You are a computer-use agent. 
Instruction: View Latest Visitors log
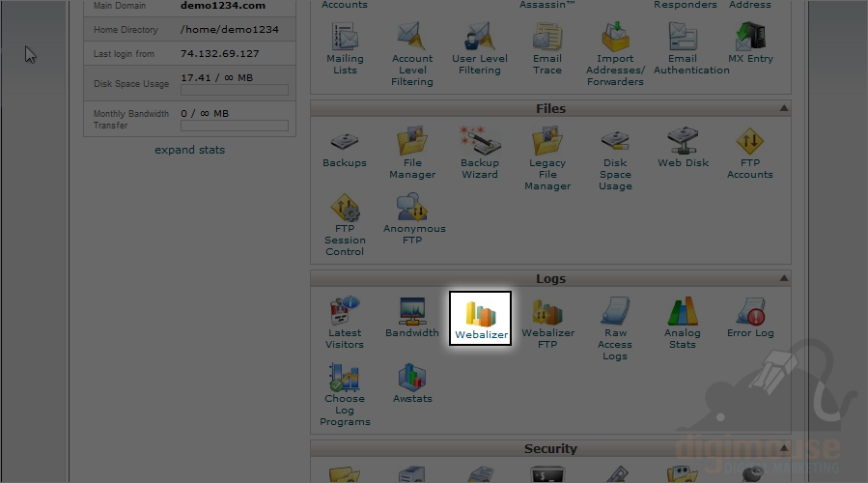coord(345,323)
